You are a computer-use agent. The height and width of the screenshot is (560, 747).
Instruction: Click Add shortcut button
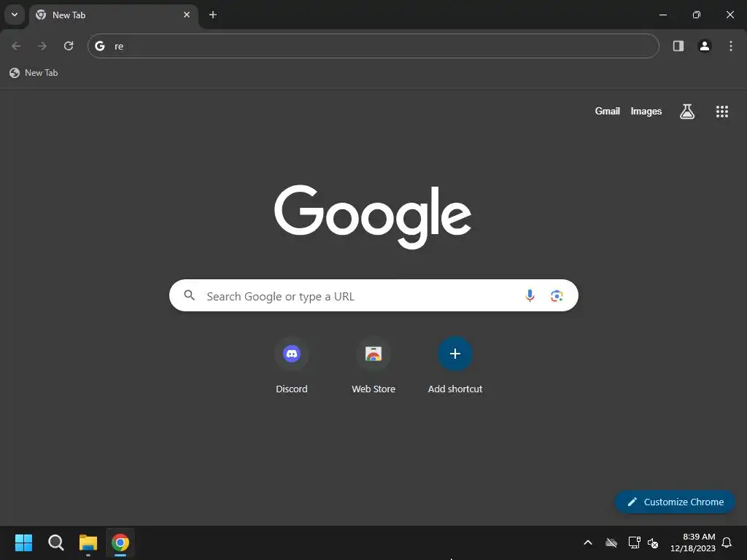(x=455, y=366)
